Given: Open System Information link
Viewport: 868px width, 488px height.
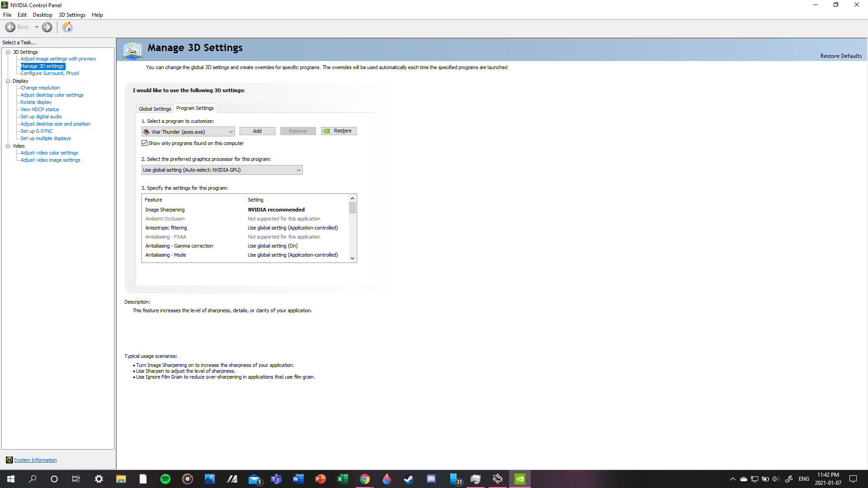Looking at the screenshot, I should [x=35, y=460].
